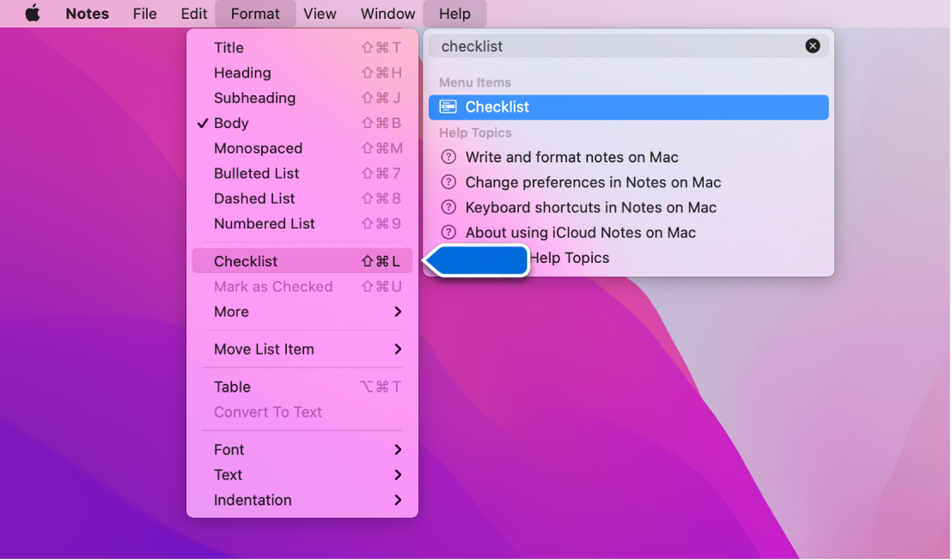Expand the Text submenu
952x560 pixels.
click(302, 474)
